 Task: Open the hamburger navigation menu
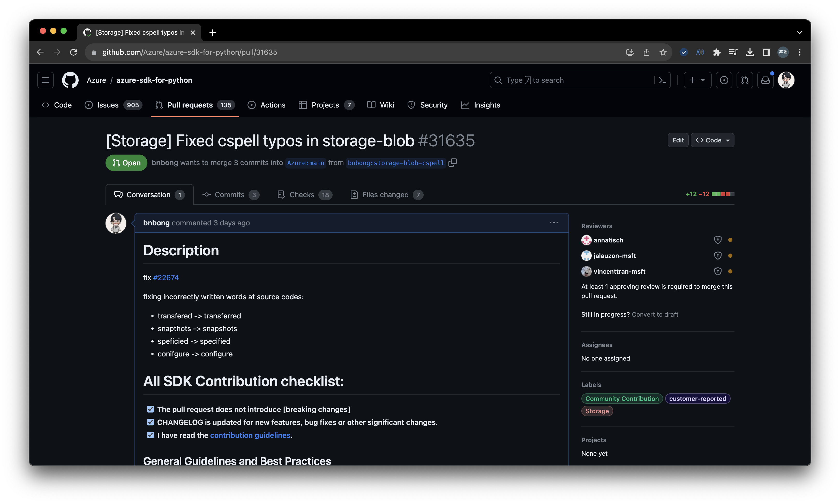point(46,80)
